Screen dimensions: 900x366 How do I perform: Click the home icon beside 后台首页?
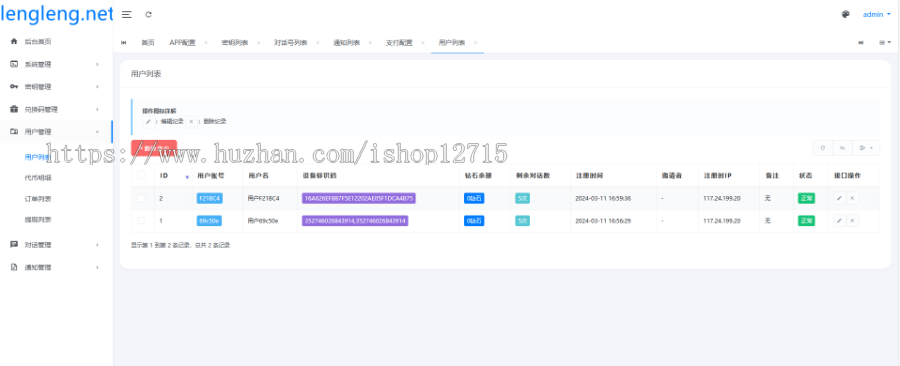tap(14, 41)
